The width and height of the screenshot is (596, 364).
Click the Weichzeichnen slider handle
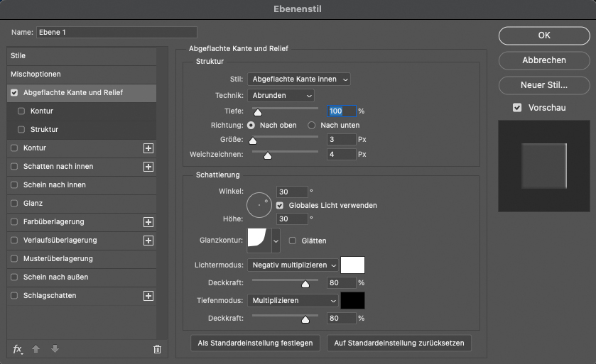coord(268,155)
